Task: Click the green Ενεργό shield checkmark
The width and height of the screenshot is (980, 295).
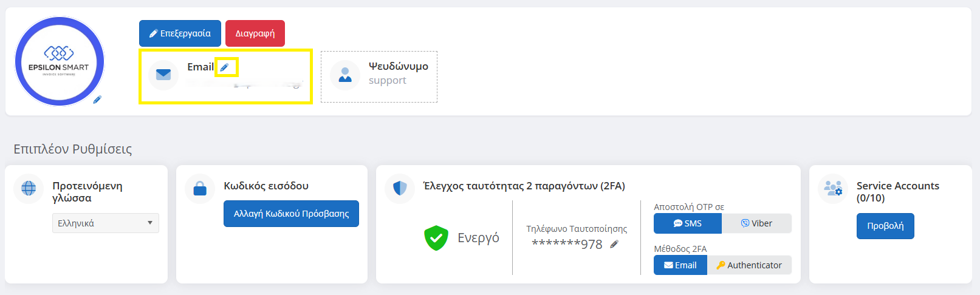Action: coord(436,238)
